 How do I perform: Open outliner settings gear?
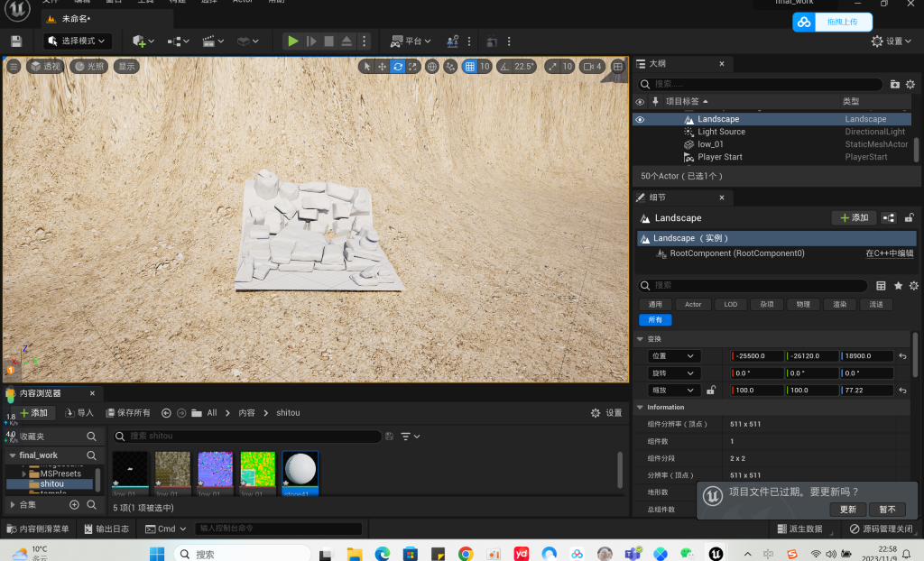click(x=910, y=84)
